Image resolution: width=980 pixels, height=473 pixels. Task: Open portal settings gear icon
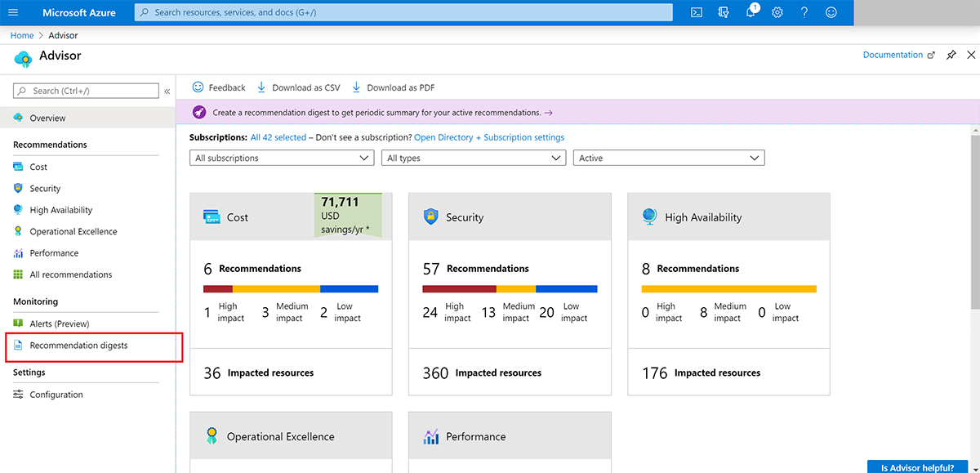coord(777,12)
